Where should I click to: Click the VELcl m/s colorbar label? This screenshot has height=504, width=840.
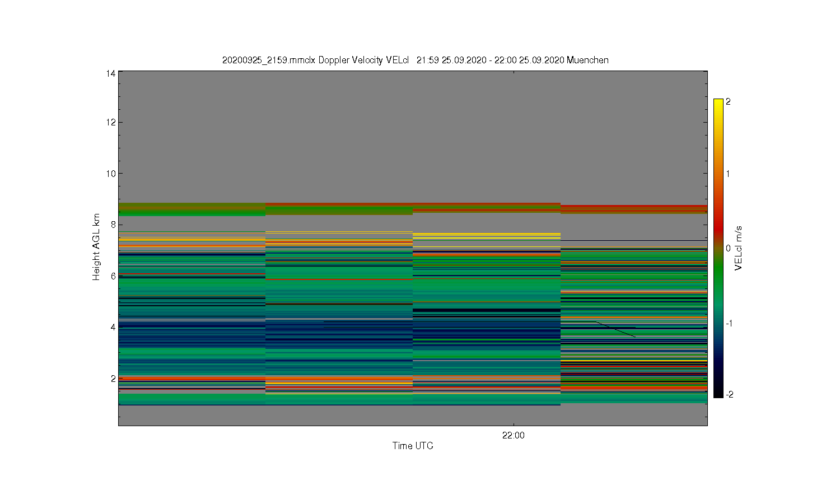click(738, 248)
